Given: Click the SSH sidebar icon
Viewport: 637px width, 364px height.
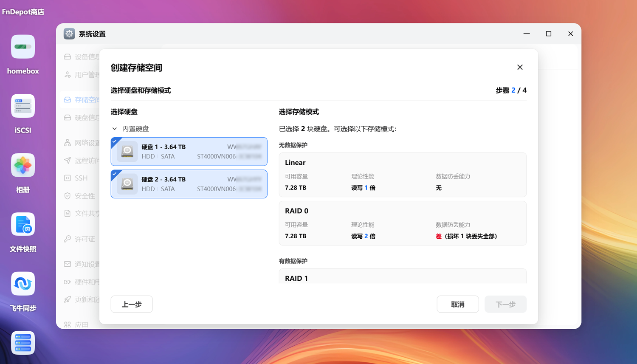Looking at the screenshot, I should (68, 178).
